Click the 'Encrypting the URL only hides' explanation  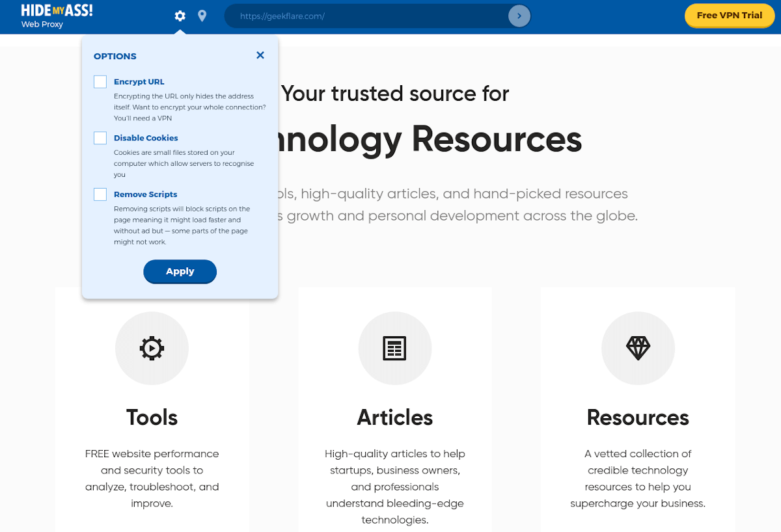190,107
